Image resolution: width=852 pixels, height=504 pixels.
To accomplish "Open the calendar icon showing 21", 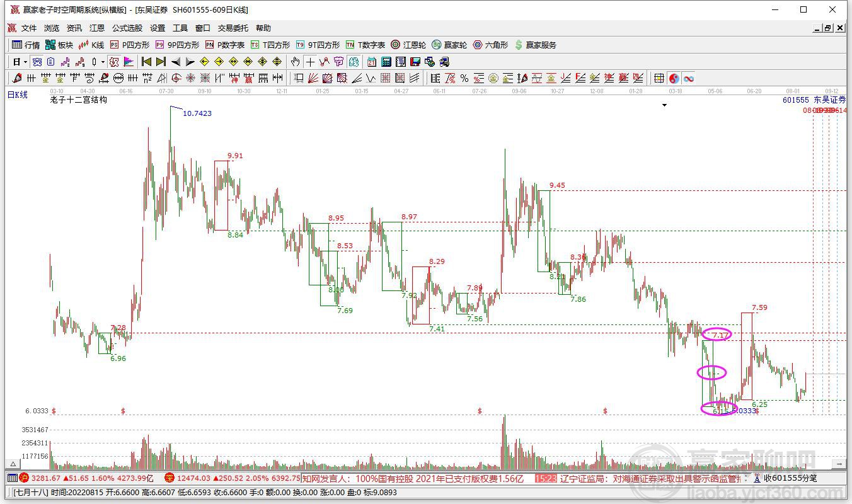I will tap(372, 62).
